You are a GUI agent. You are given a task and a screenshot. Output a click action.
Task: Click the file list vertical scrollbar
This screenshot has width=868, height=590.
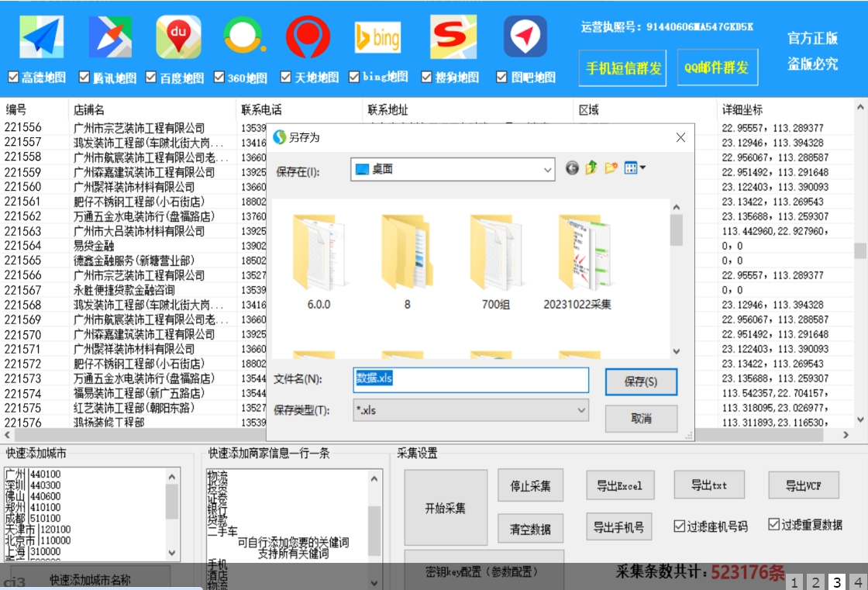point(677,280)
